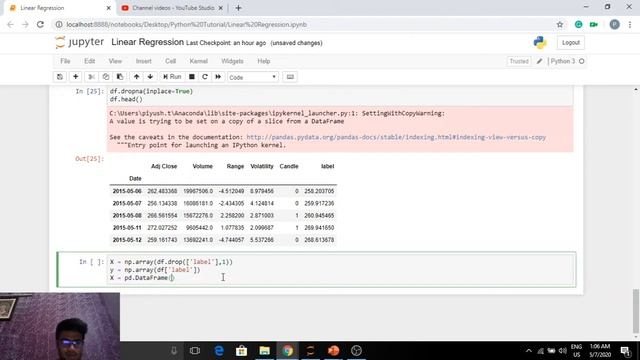The height and width of the screenshot is (360, 640).
Task: Open Microsoft Edge from taskbar
Action: [219, 351]
